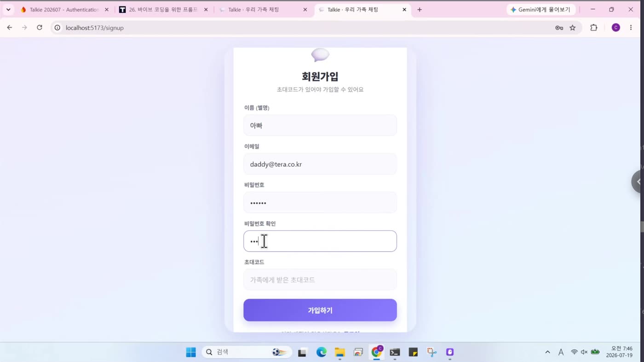Edit the 이름 (별명) field containing 아빠
The image size is (644, 362).
[320, 125]
